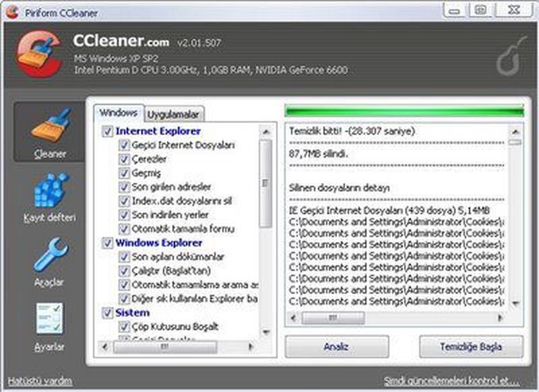Switch to the Uygulamalar tab
The width and height of the screenshot is (539, 392).
point(175,114)
